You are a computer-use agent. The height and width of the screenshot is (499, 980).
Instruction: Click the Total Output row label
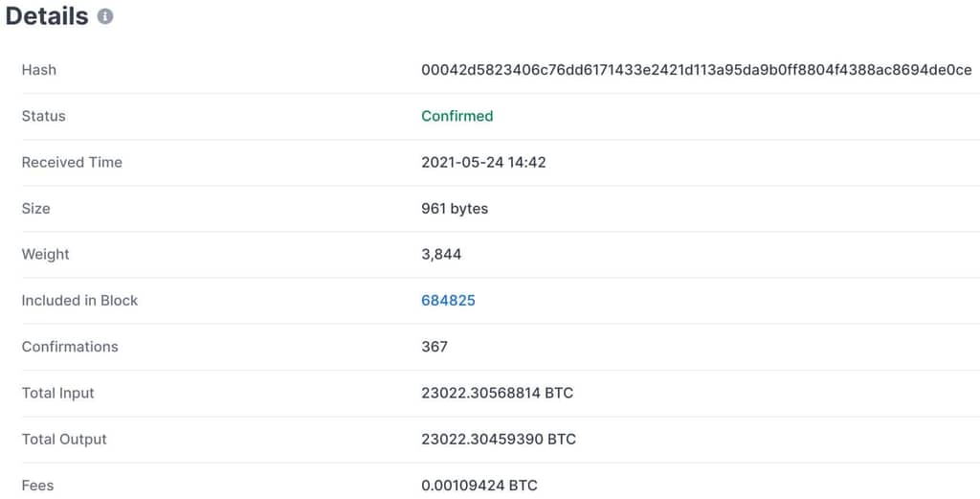pos(64,440)
